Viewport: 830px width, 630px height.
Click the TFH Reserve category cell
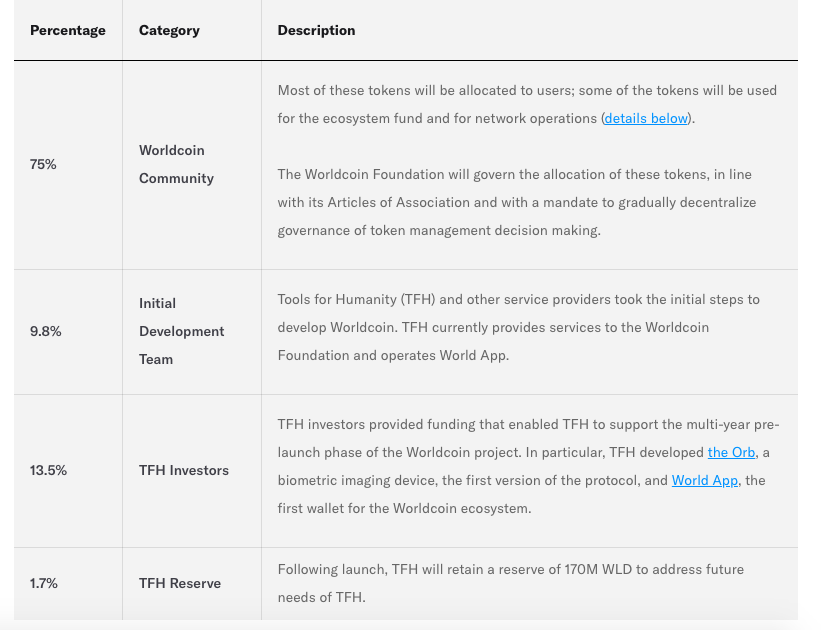180,583
